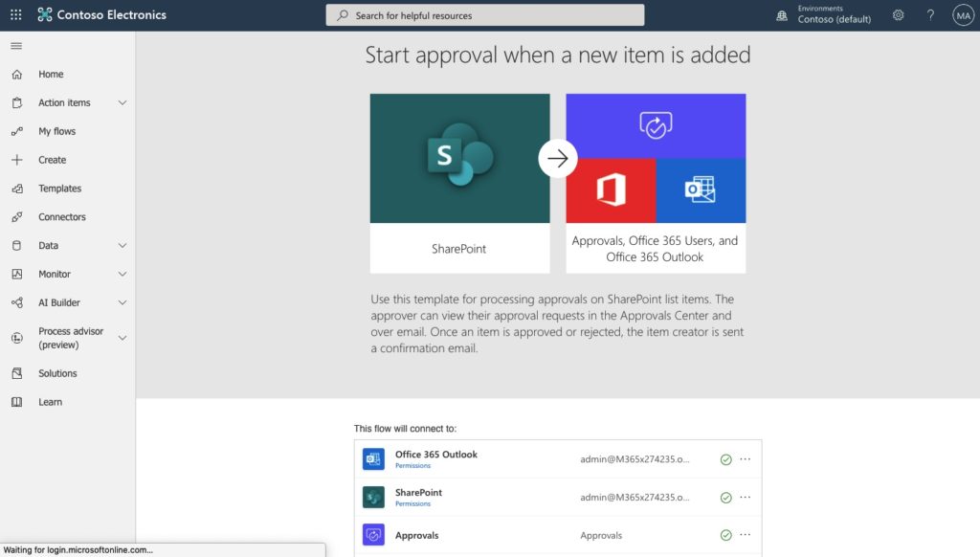Click the Approvals connected checkmark

[725, 535]
